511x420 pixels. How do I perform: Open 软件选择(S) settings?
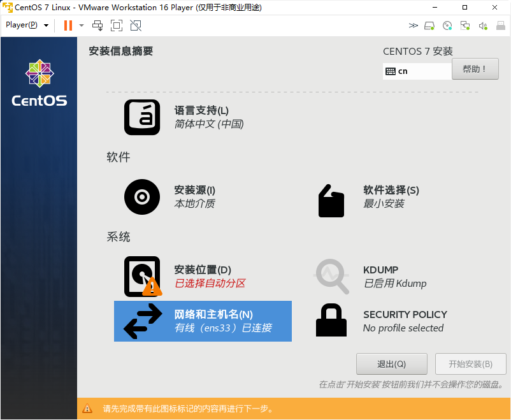(x=391, y=190)
